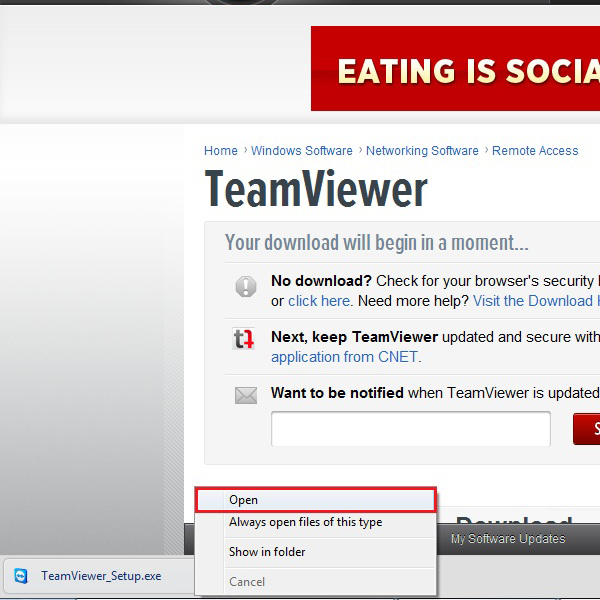The width and height of the screenshot is (600, 600).
Task: Click the 'click here' download link
Action: (x=319, y=301)
